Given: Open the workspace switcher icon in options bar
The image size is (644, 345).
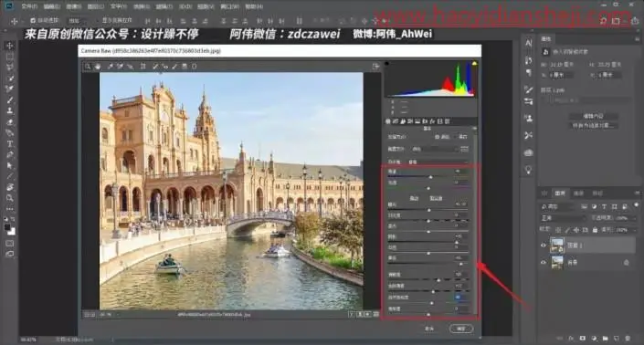Looking at the screenshot, I should (x=616, y=21).
